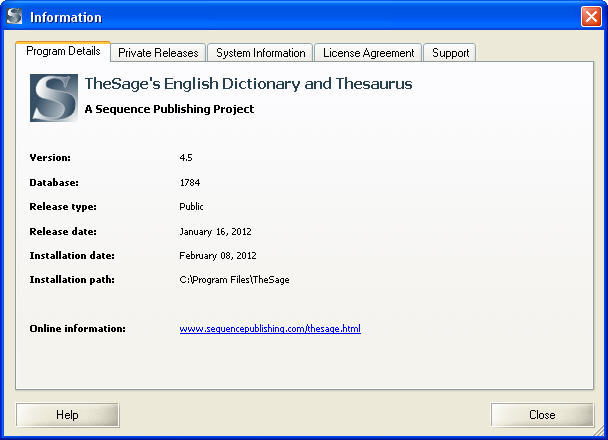Click the Close button at bottom right
The height and width of the screenshot is (440, 608).
pyautogui.click(x=542, y=415)
